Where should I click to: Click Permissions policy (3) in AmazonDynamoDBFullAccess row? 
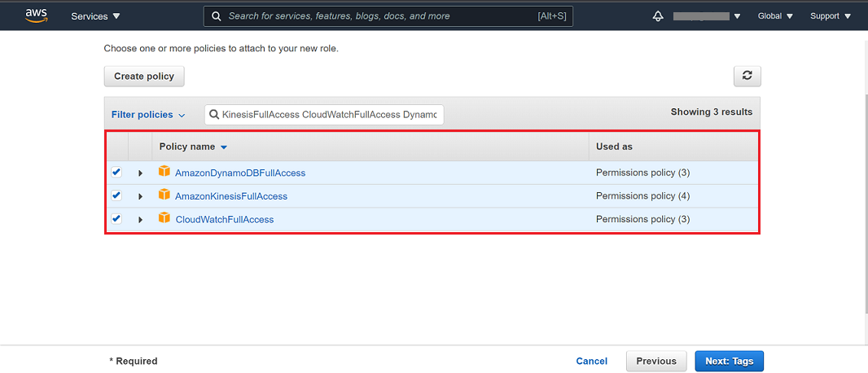pyautogui.click(x=642, y=173)
